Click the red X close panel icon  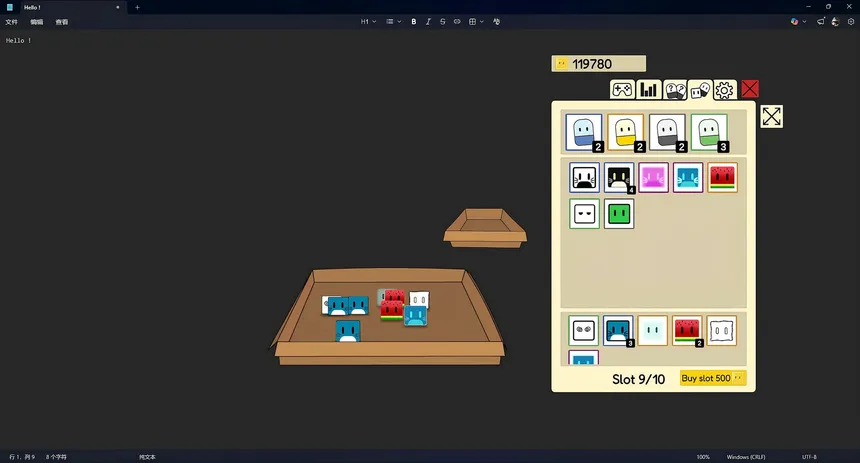[750, 90]
